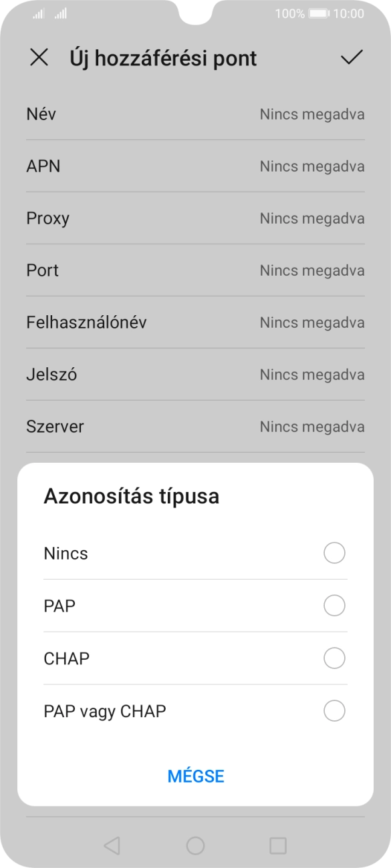
Task: Pick the PAP vagy CHAP option
Action: coord(195,710)
